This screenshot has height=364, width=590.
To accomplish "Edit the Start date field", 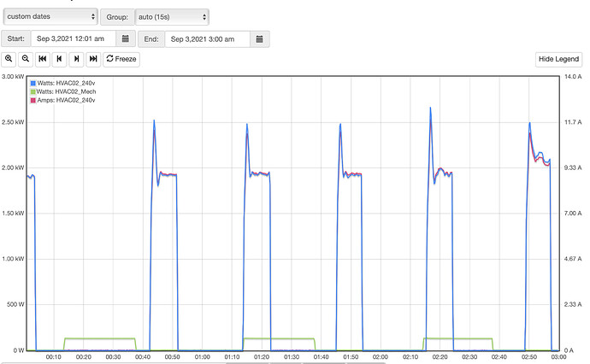I will [x=73, y=38].
